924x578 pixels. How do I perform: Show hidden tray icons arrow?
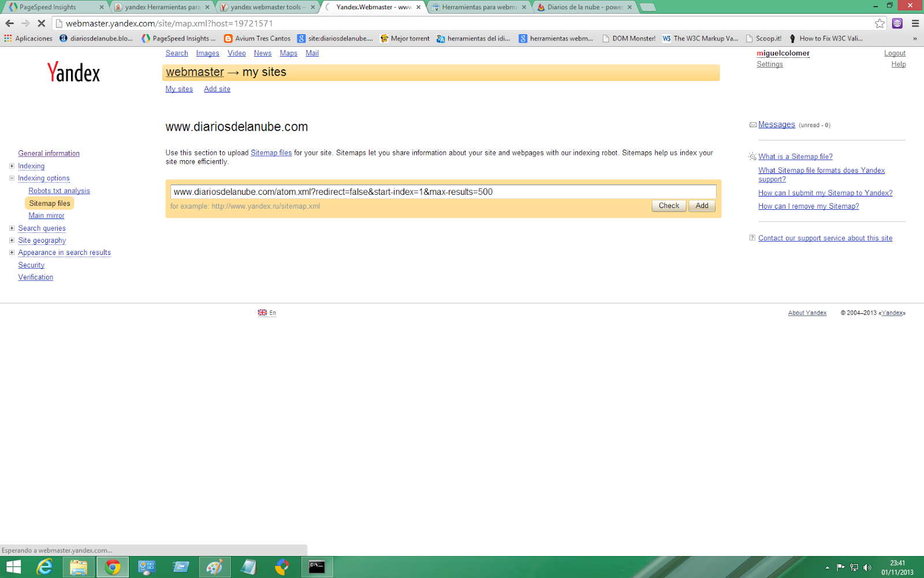pos(827,568)
